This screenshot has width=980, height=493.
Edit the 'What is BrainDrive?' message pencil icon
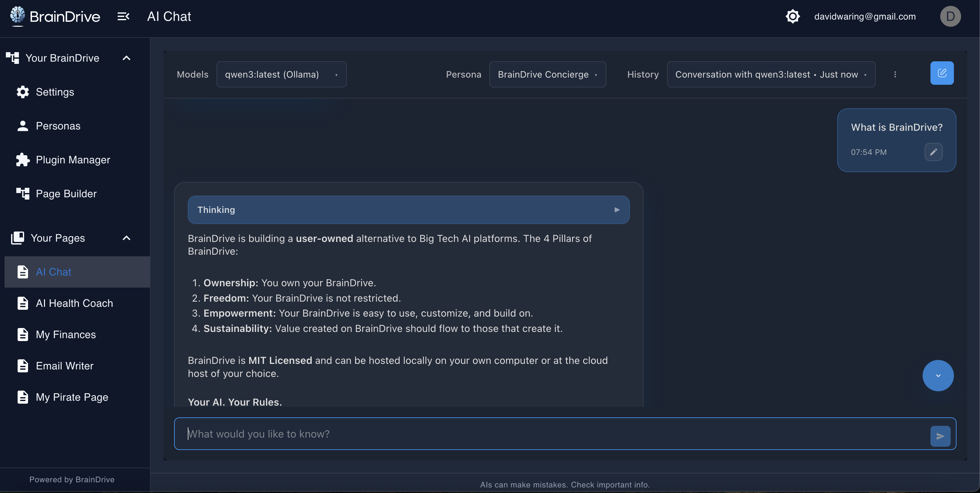tap(933, 152)
